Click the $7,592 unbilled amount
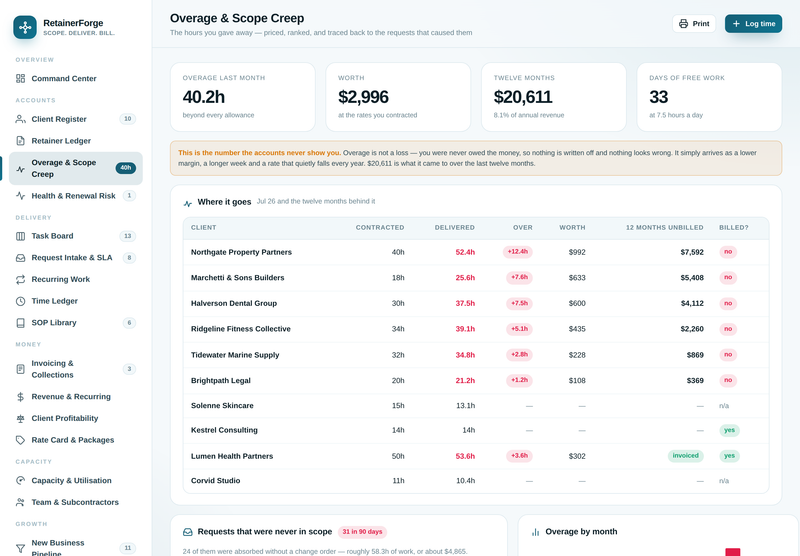 [692, 252]
